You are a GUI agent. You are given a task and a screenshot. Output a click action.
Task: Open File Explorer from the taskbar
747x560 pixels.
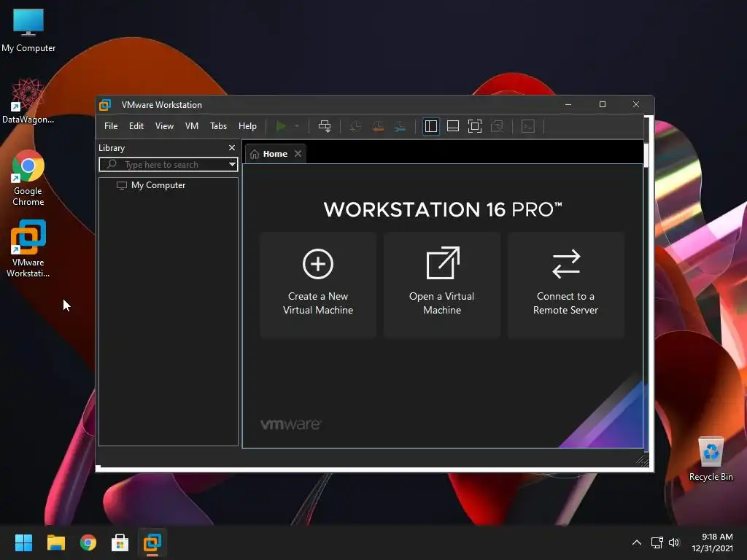pos(55,542)
